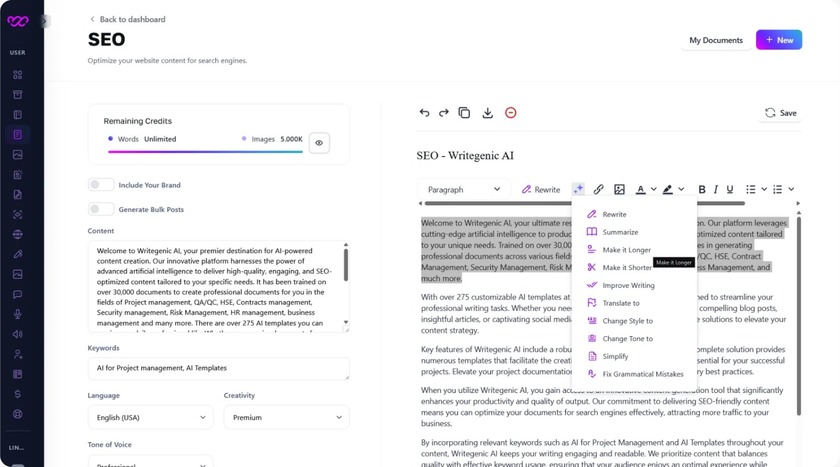
Task: Undo the last editor change
Action: tap(424, 112)
